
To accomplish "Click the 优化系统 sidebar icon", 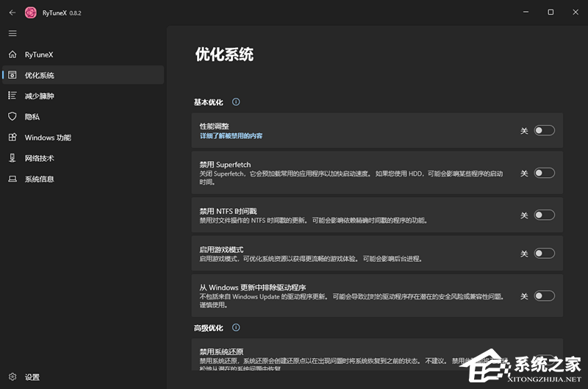I will tap(12, 75).
